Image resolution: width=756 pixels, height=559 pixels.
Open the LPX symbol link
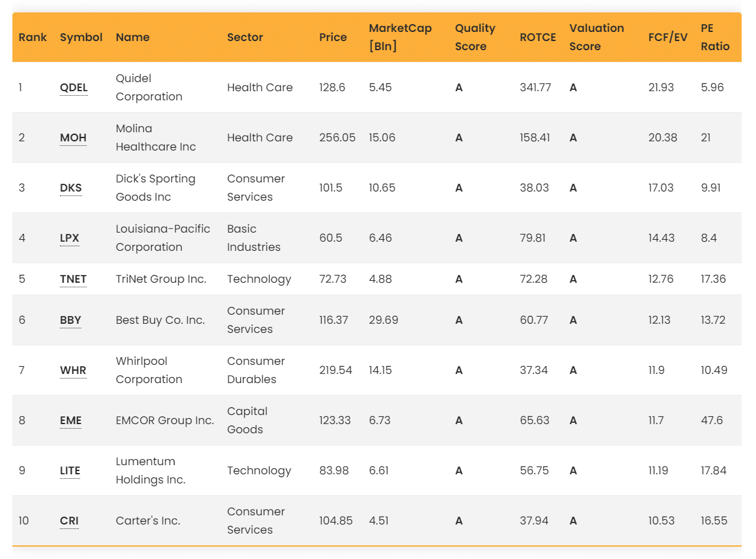70,238
